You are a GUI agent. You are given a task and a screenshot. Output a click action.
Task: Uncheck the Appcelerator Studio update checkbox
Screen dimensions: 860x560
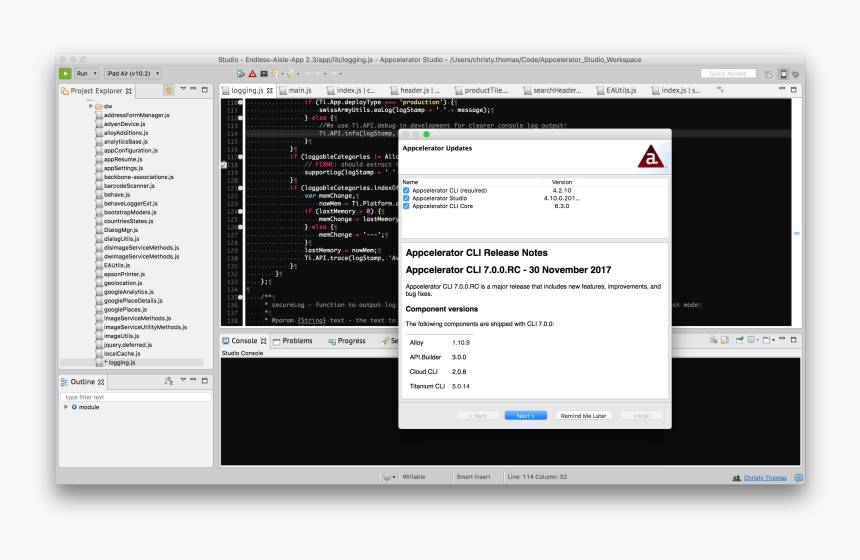[x=406, y=198]
